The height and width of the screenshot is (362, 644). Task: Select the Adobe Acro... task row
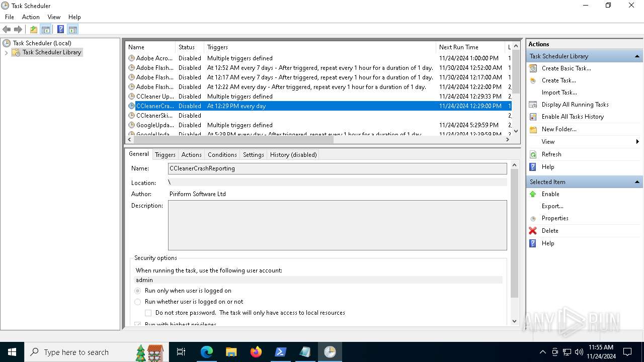(318, 58)
